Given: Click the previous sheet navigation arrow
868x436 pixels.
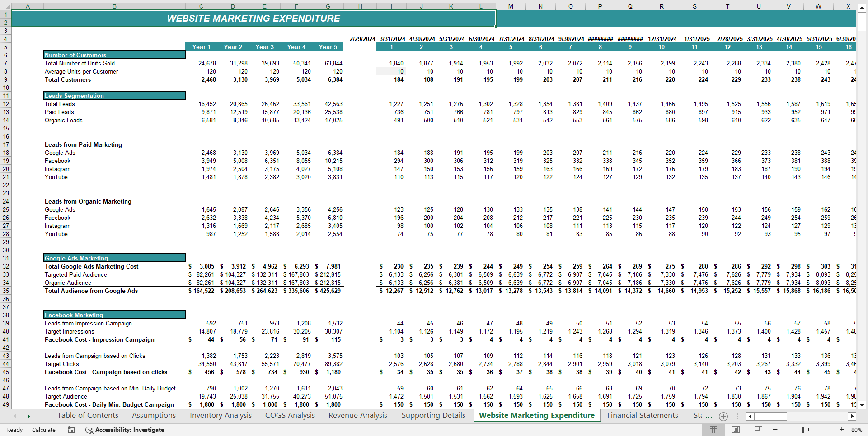Looking at the screenshot, I should coord(14,416).
